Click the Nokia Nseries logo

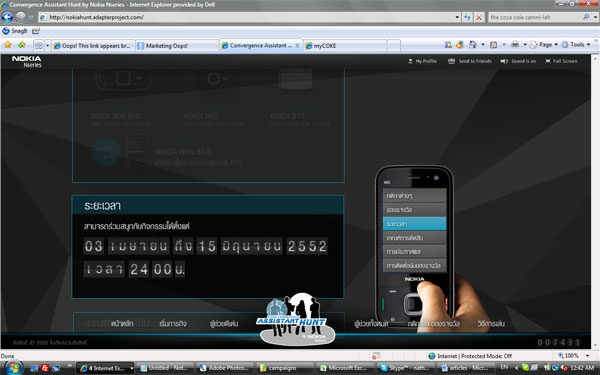[27, 61]
